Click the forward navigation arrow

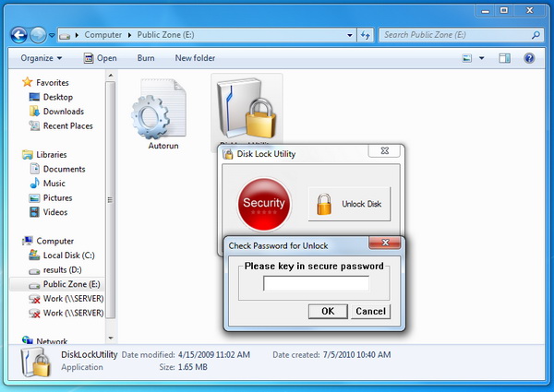(x=38, y=35)
